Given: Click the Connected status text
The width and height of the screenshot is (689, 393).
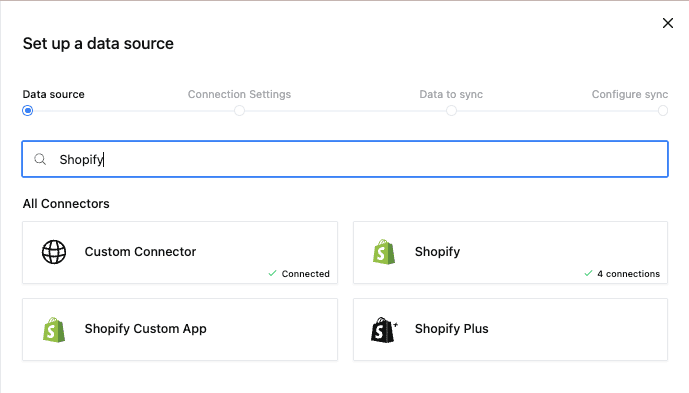Looking at the screenshot, I should point(305,274).
